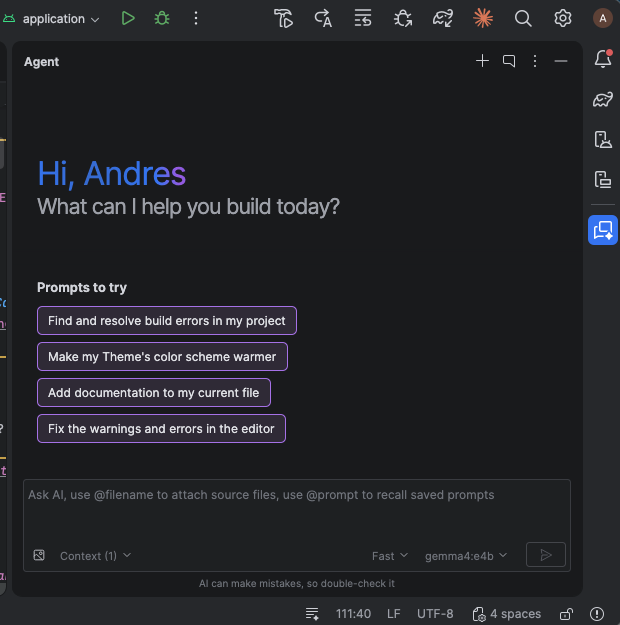
Task: Click the Agent panel title
Action: [41, 62]
